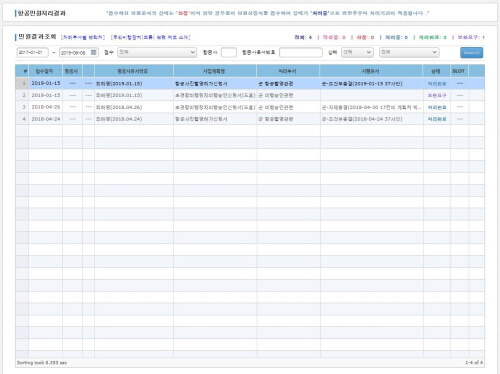Click the '1-4 of 4' pager text
The image size is (500, 374).
tap(474, 362)
